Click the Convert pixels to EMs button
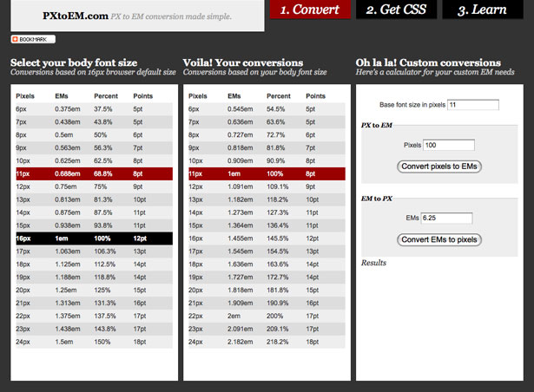534x392 pixels. [x=439, y=167]
